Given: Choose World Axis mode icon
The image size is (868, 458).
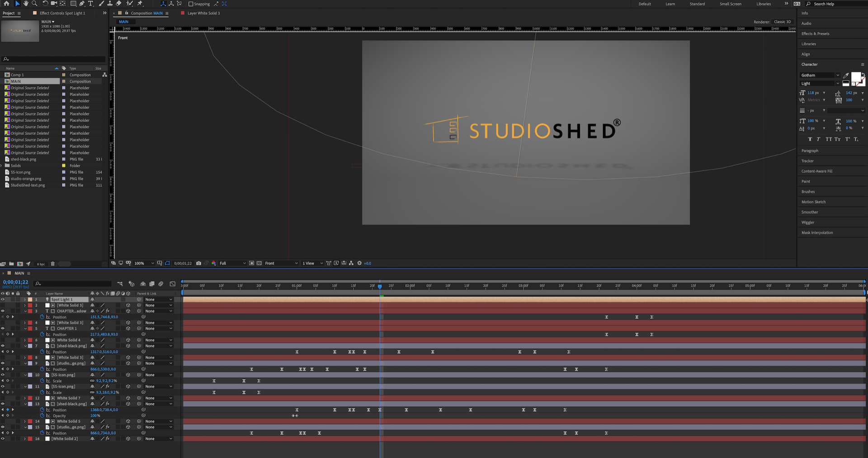Looking at the screenshot, I should (x=171, y=4).
